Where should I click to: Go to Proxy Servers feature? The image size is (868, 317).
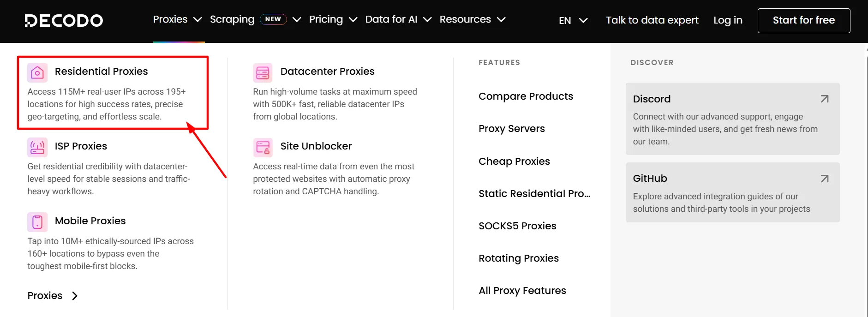512,129
